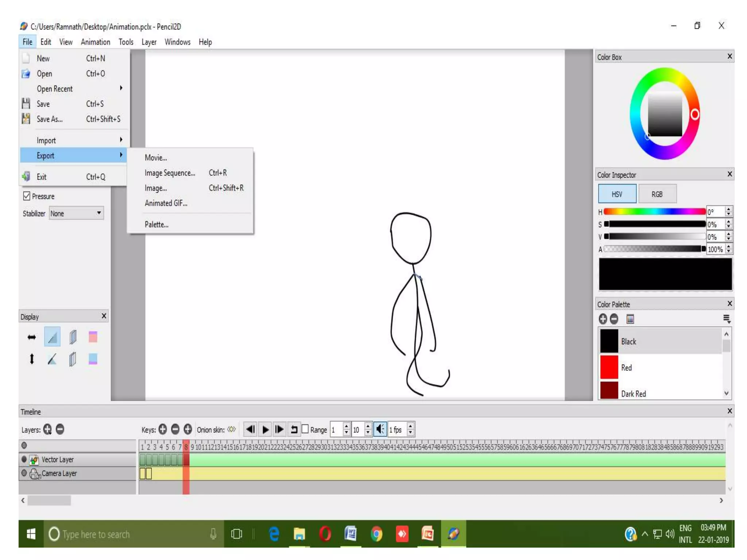Click the range end input field

point(358,429)
